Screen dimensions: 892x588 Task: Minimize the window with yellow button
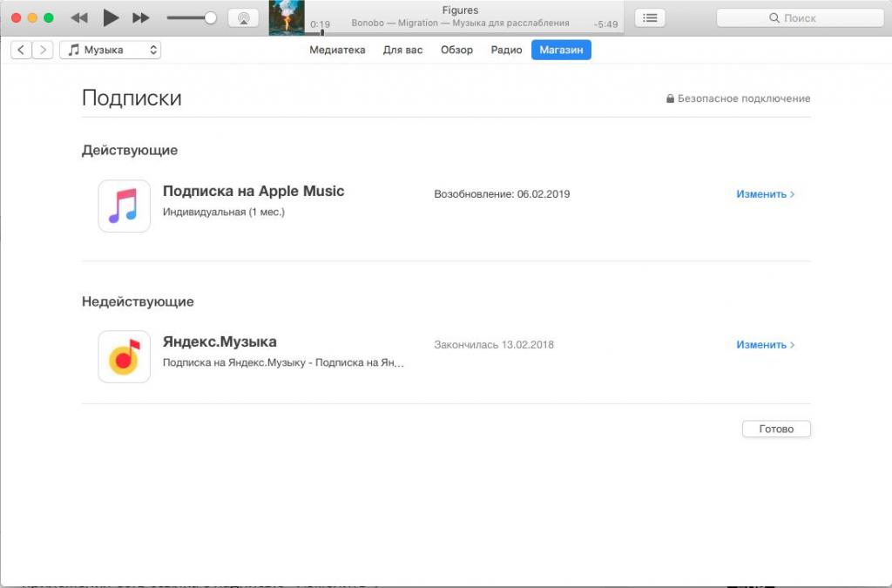tap(32, 18)
